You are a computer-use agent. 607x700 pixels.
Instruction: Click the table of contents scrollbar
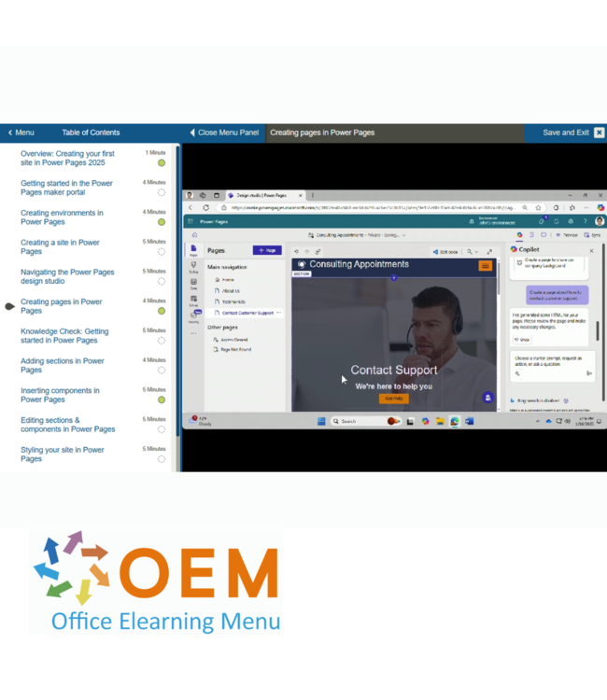(x=177, y=290)
